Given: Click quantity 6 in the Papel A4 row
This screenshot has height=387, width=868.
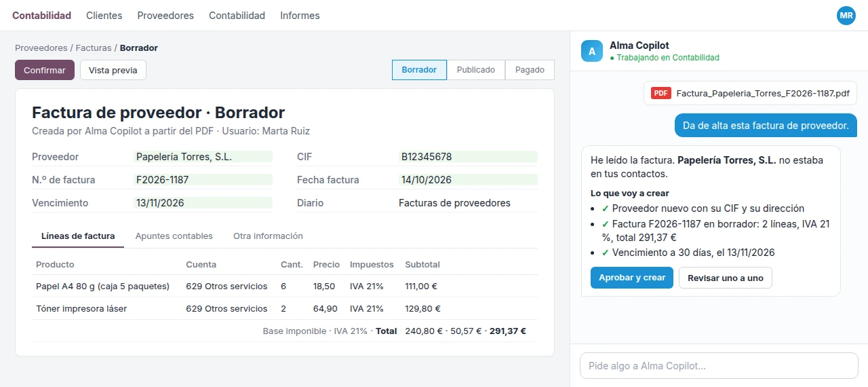Looking at the screenshot, I should pos(283,287).
